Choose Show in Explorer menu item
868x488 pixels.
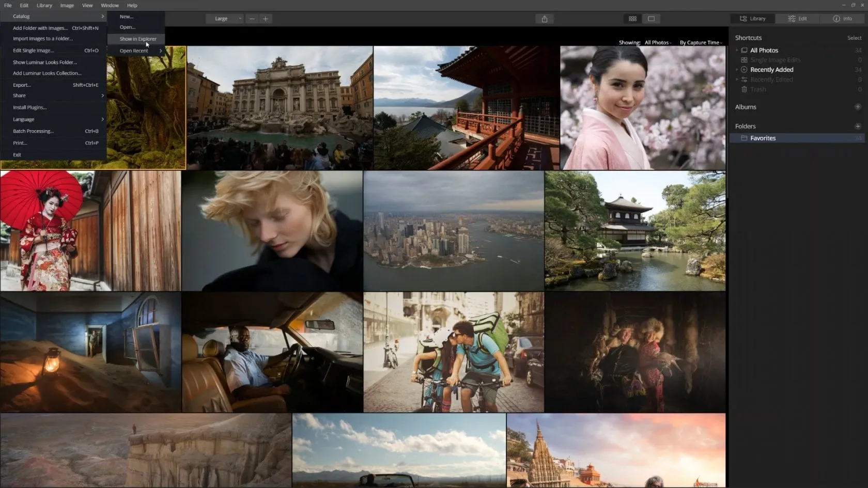coord(137,39)
